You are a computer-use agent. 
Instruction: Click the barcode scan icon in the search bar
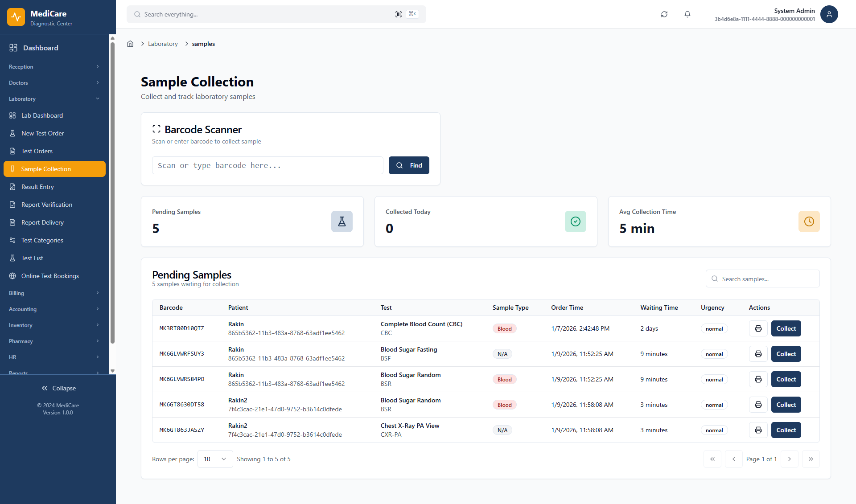click(398, 14)
